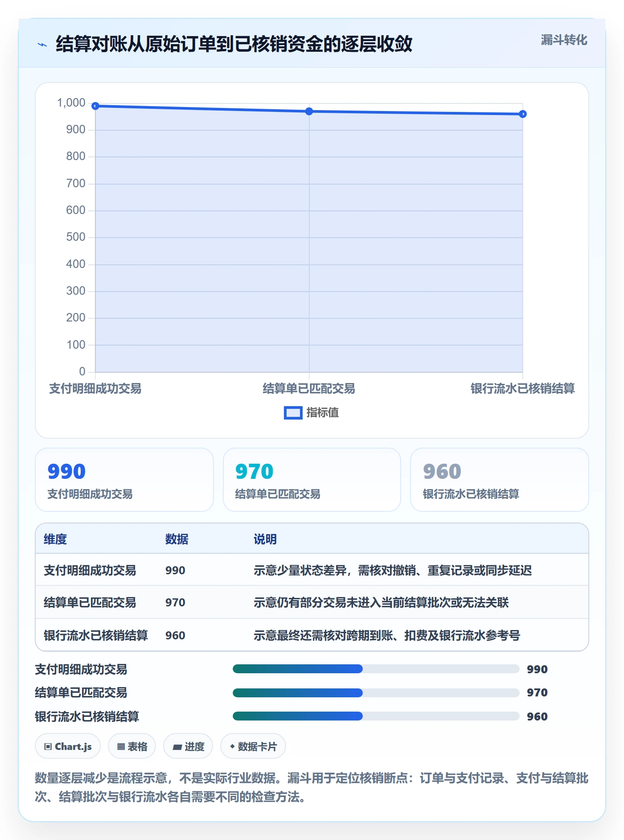This screenshot has height=840, width=624.
Task: Click the 表格 chip
Action: [132, 746]
